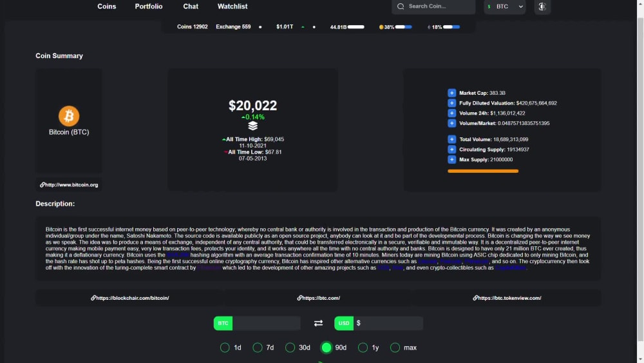Click the plus icon beside Total Volume
This screenshot has height=363, width=644.
coord(452,139)
